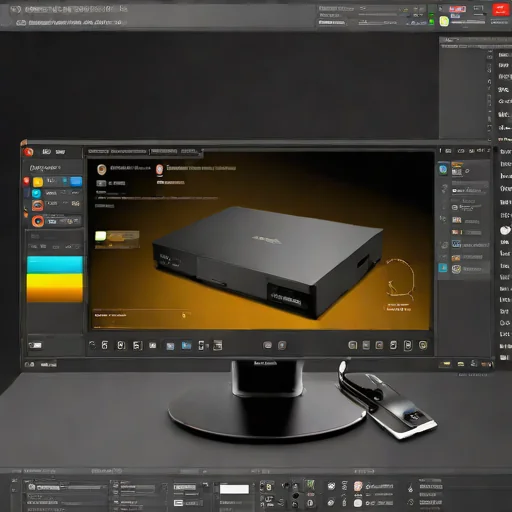The height and width of the screenshot is (512, 512).
Task: Choose the yellow band of the gradient swatch
Action: [55, 281]
